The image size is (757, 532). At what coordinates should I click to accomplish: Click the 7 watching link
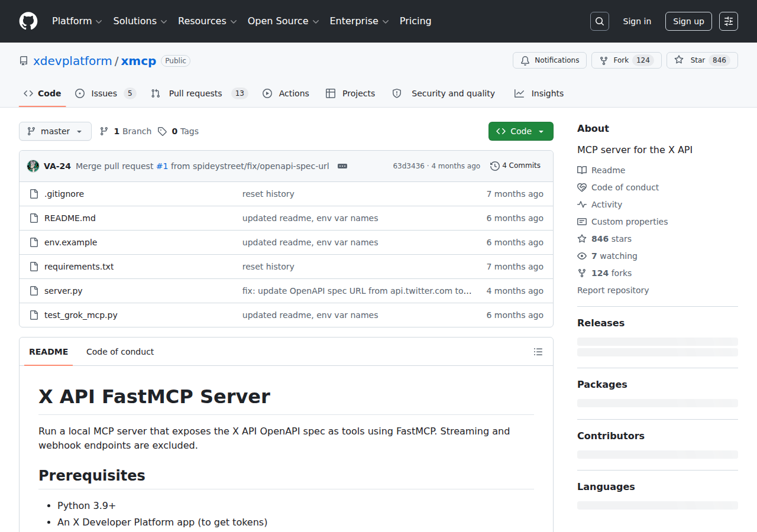click(x=607, y=256)
